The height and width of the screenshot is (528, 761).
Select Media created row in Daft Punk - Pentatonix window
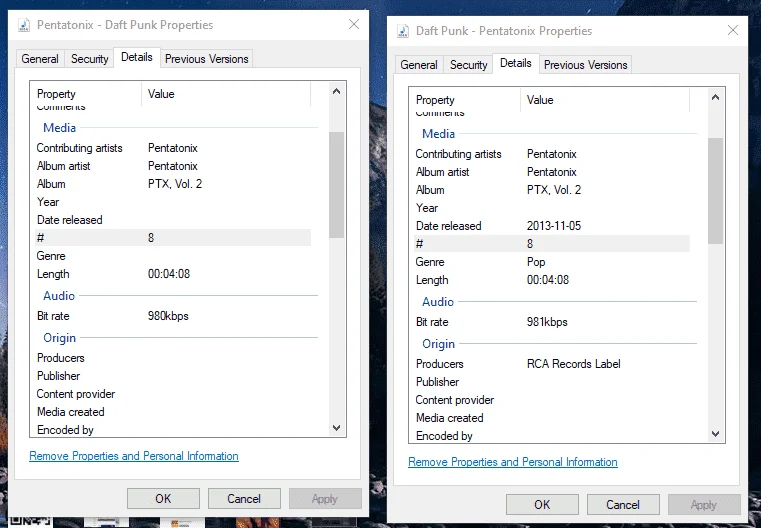(x=552, y=417)
